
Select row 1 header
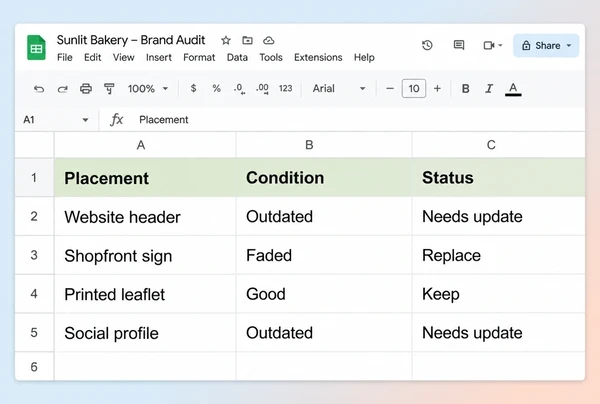[x=34, y=178]
